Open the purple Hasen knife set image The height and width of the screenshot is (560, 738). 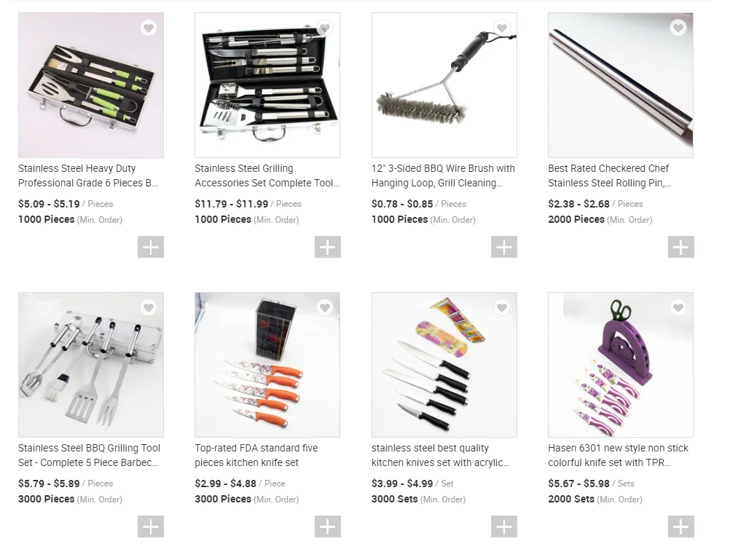click(x=620, y=365)
